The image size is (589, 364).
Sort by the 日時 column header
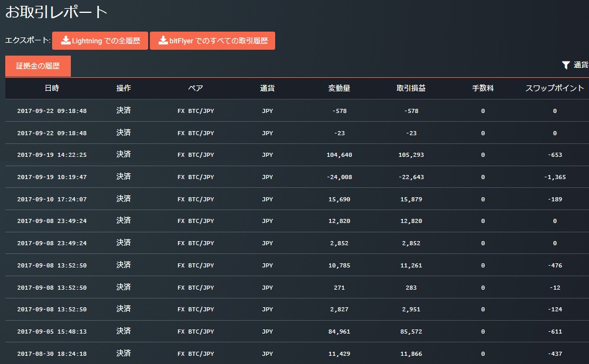[x=52, y=88]
